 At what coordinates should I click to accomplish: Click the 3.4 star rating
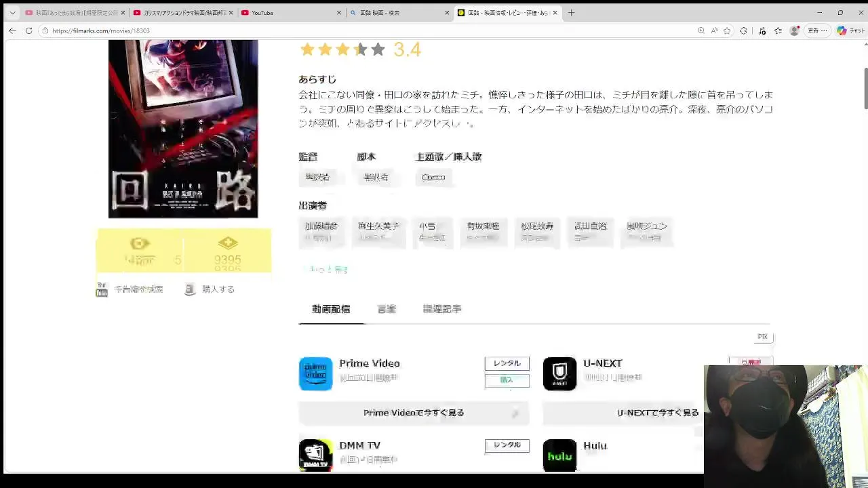[x=360, y=49]
